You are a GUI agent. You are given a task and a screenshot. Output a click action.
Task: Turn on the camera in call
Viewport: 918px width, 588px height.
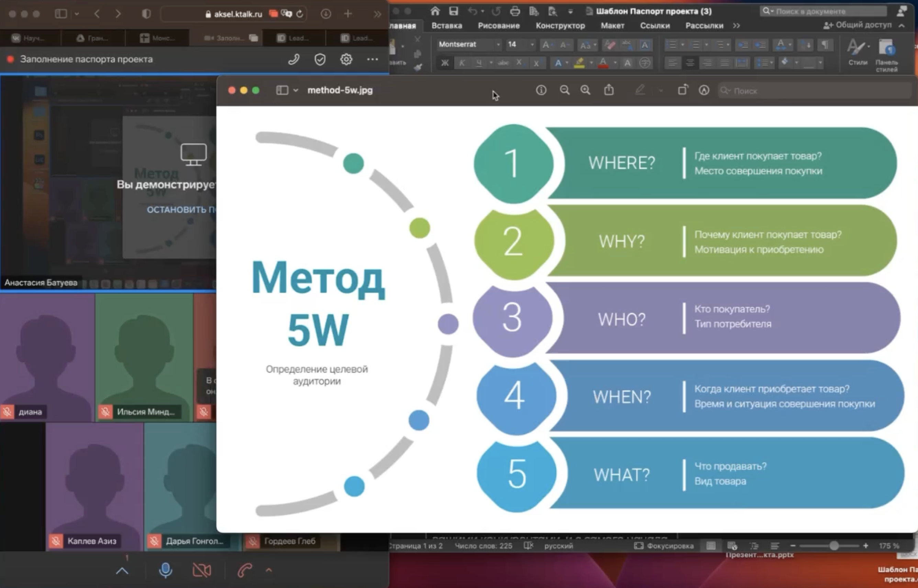point(202,570)
